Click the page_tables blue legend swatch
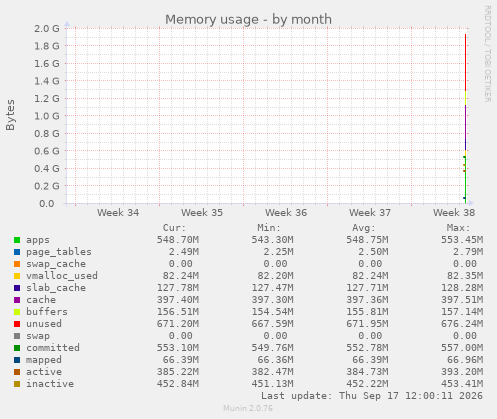Screen dimensions: 497x419 tap(17, 252)
